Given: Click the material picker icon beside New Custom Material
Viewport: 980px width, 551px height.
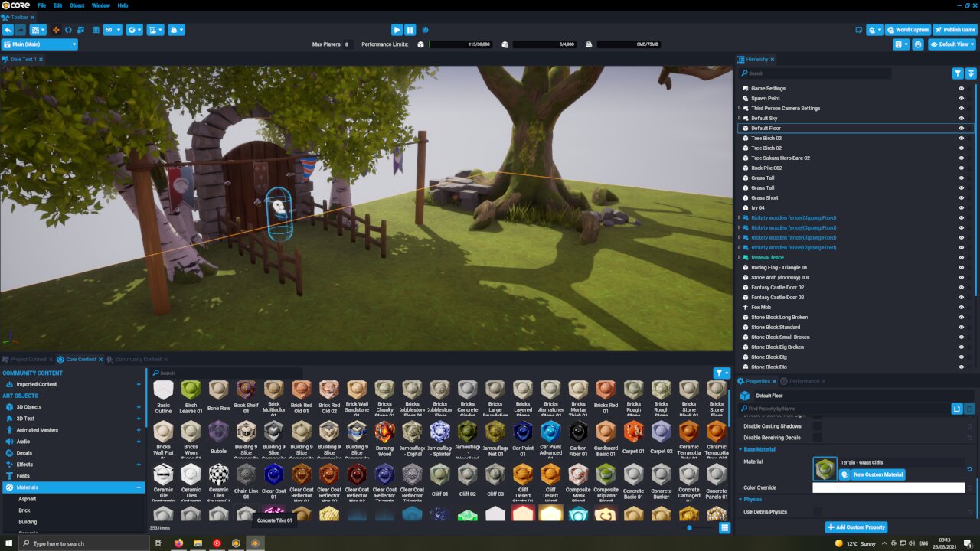Looking at the screenshot, I should [x=844, y=474].
